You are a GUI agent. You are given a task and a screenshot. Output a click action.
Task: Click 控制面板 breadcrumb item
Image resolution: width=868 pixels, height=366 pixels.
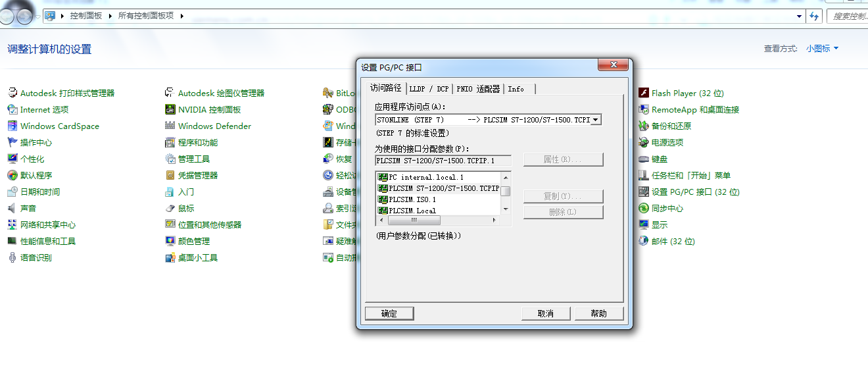[86, 16]
